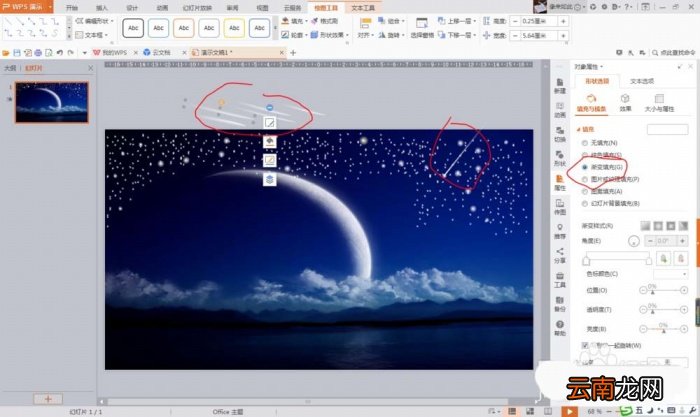This screenshot has height=417, width=700.
Task: Remove gradient stop button with red mark
Action: click(681, 259)
